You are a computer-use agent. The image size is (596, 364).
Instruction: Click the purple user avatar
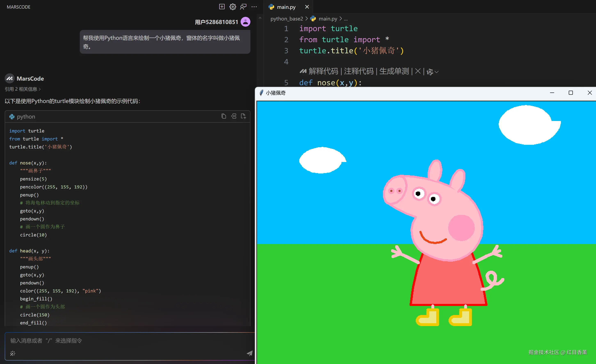pyautogui.click(x=245, y=22)
